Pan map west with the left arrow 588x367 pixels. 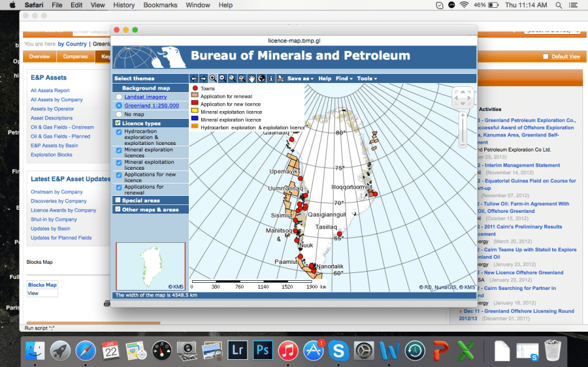[457, 98]
